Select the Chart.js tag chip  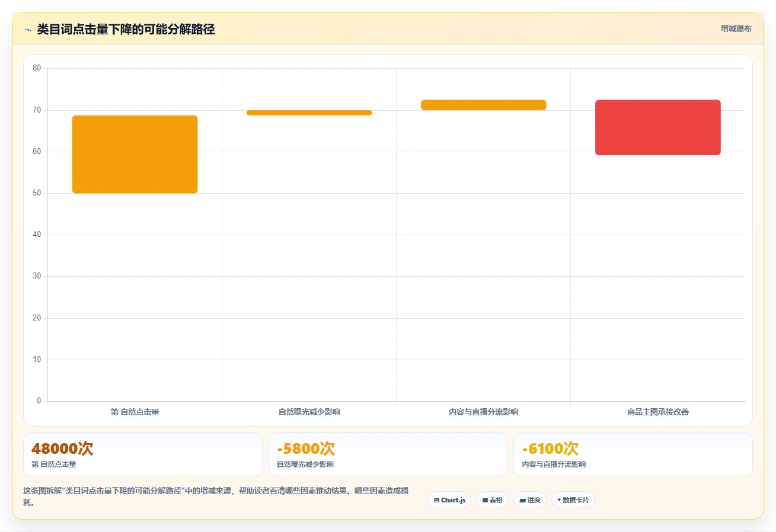pos(449,500)
